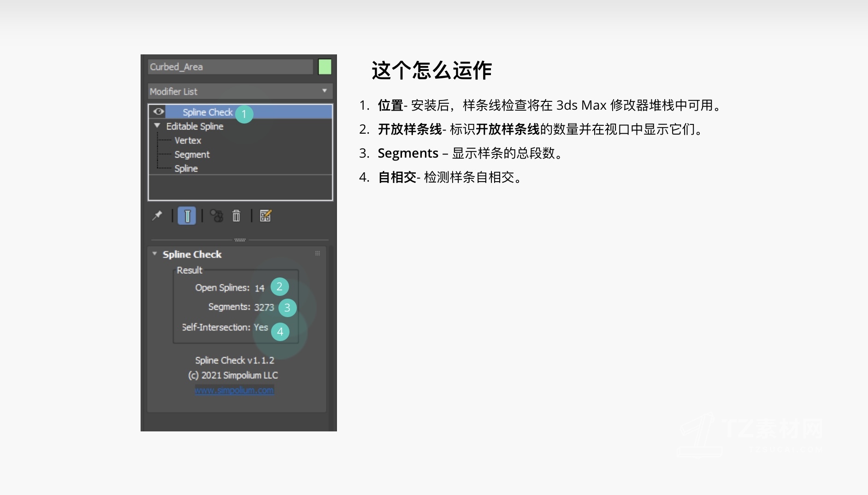Open the www.simpolium.com link
This screenshot has height=495, width=868.
tap(234, 390)
